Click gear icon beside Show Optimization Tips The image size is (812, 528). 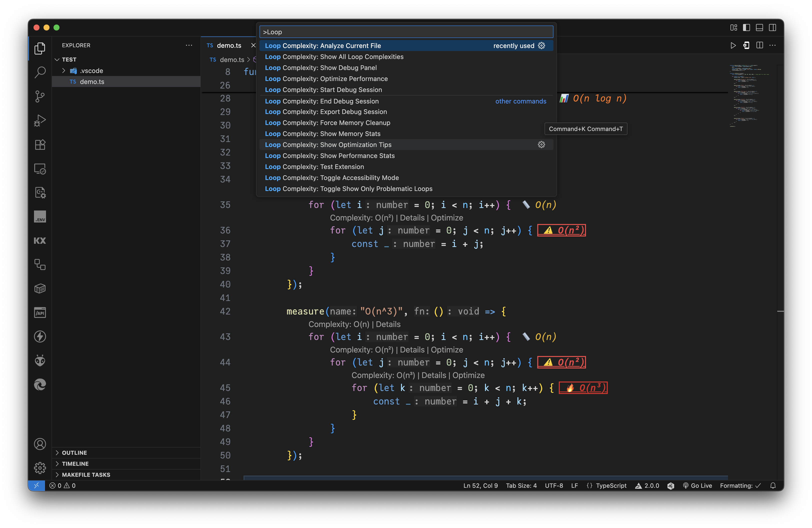541,144
